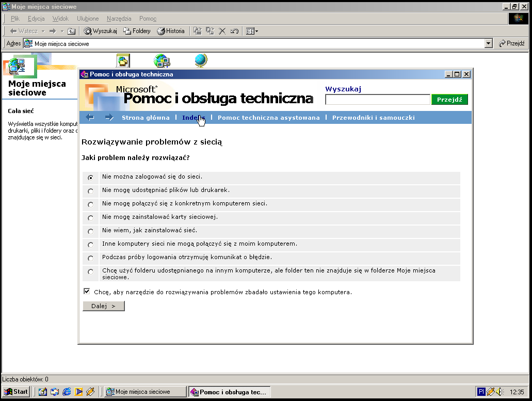The image size is (532, 401).
Task: Open the network places icon with folder
Action: coord(123,61)
